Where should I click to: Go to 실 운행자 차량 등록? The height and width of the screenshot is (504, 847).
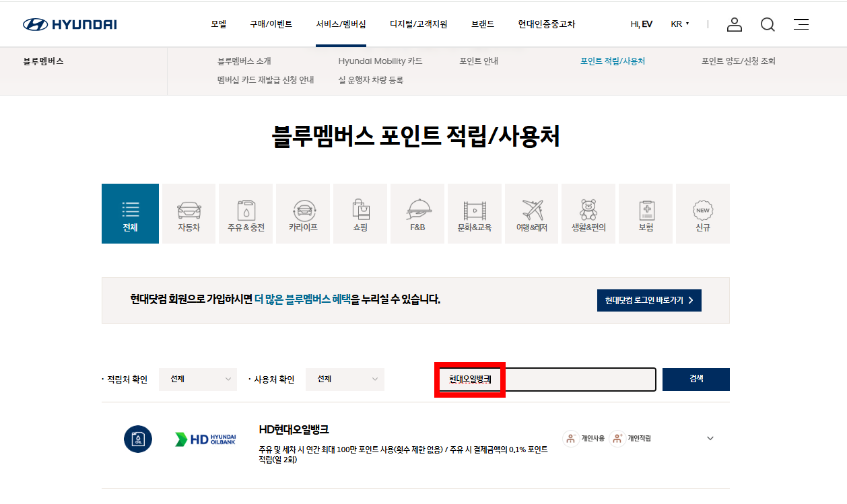click(371, 80)
